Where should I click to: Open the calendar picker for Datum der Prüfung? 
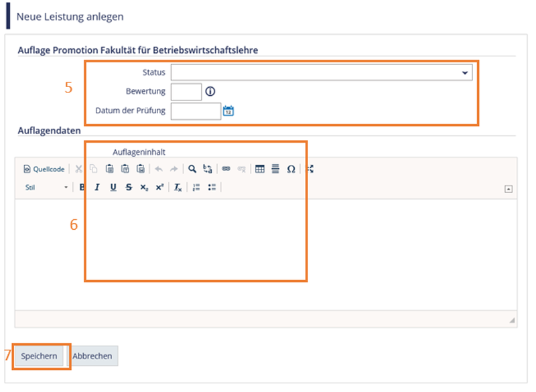click(x=228, y=111)
